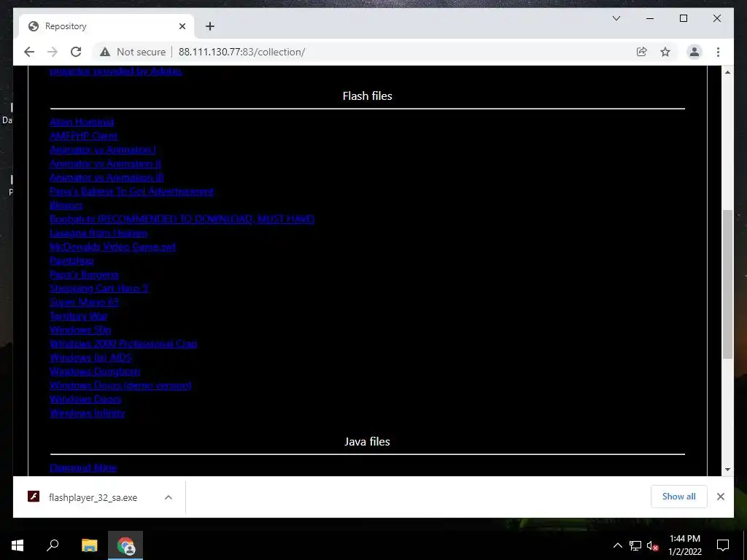Open taskbar search magnifier
The width and height of the screenshot is (747, 560).
click(x=53, y=545)
